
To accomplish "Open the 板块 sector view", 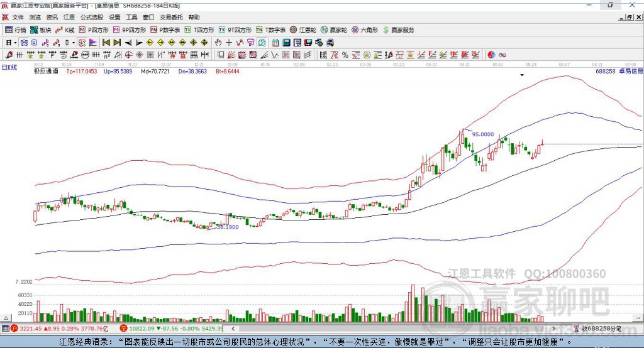I will tap(41, 30).
